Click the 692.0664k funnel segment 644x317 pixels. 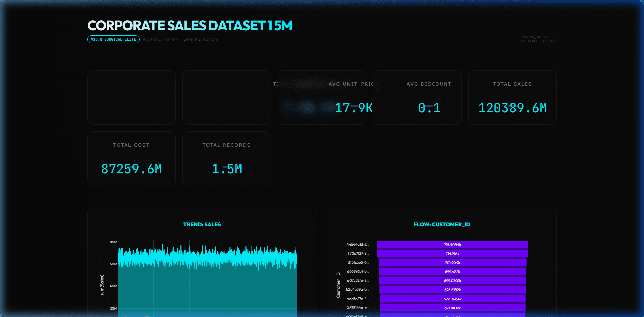[x=452, y=299]
